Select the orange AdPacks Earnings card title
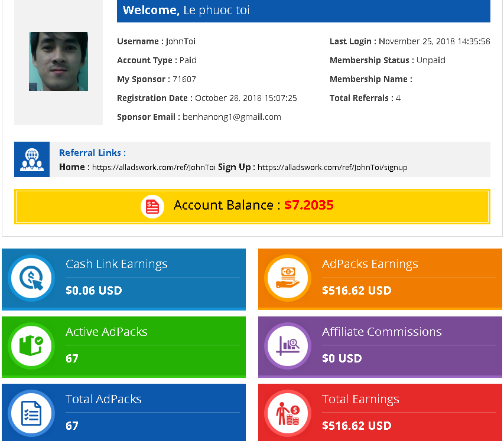Image resolution: width=504 pixels, height=441 pixels. point(370,264)
